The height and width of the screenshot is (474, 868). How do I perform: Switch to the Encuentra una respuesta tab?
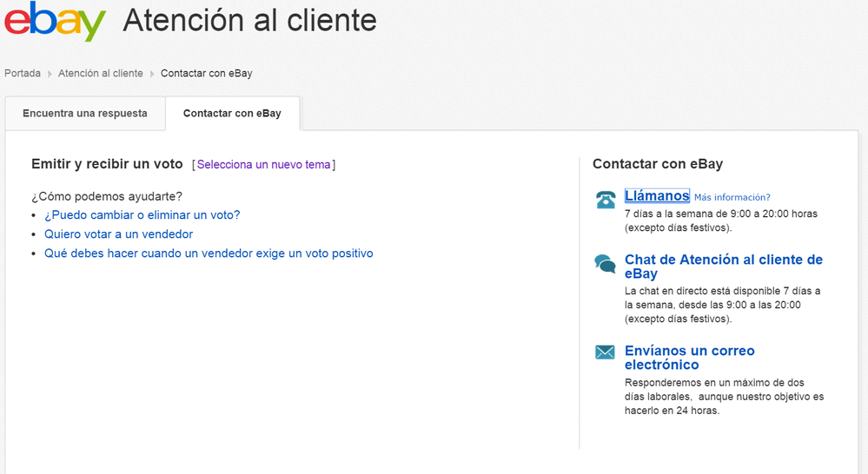point(85,114)
